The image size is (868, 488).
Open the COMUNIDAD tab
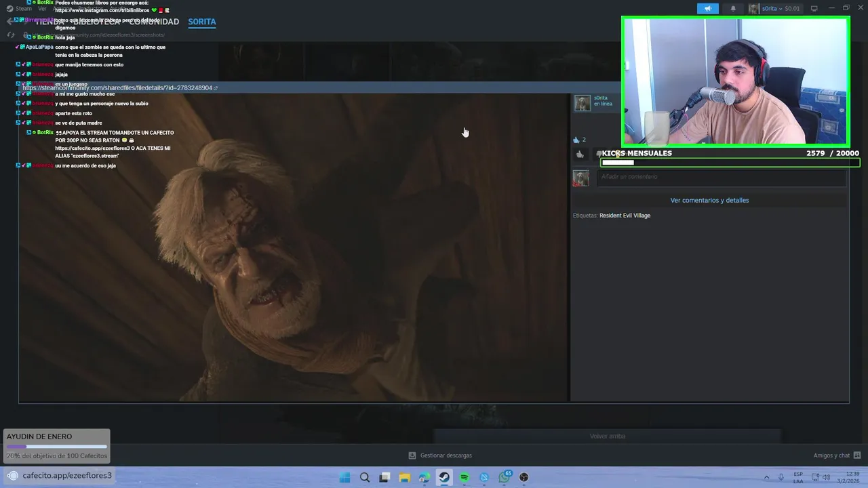153,22
